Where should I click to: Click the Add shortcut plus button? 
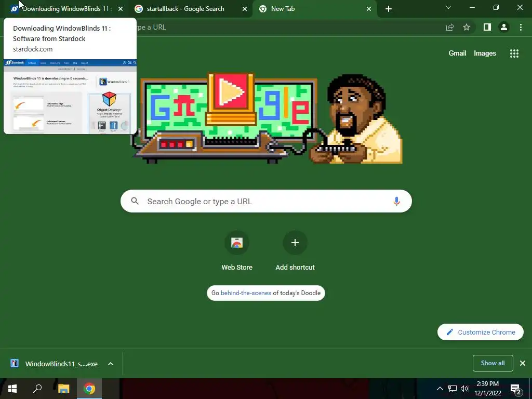[x=295, y=243]
